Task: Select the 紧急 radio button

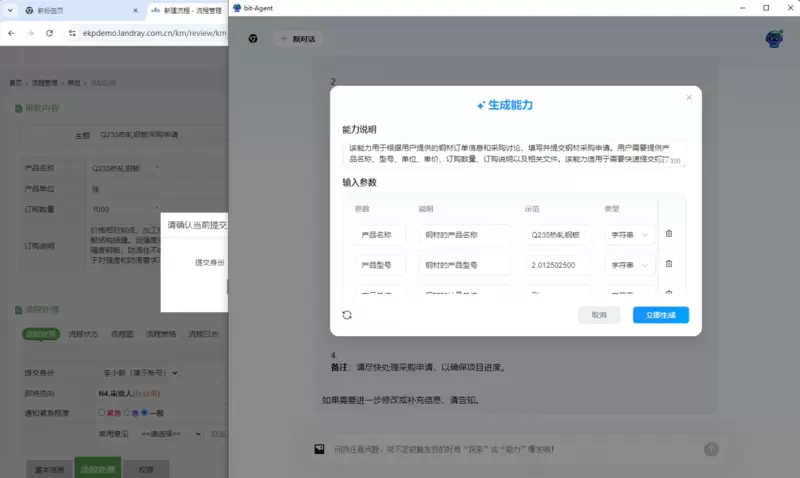Action: click(x=101, y=411)
